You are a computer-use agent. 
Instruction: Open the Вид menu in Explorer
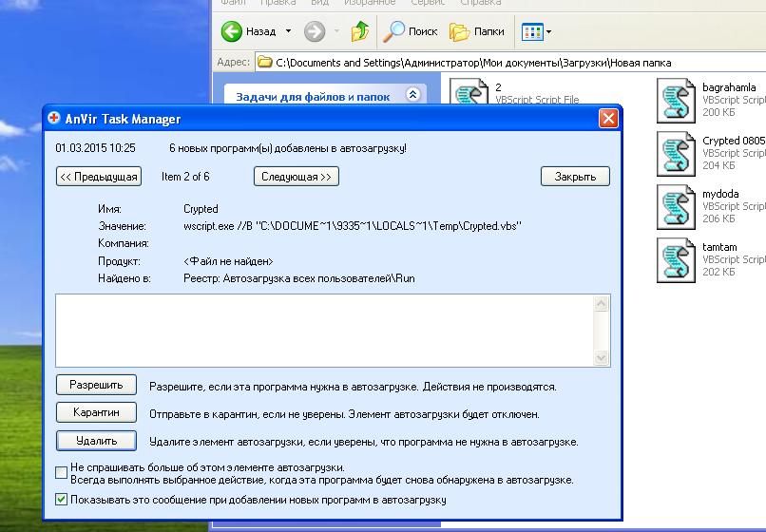[320, 3]
